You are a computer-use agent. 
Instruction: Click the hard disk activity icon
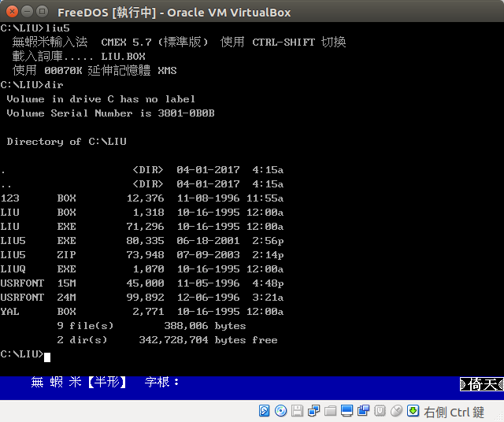(264, 411)
